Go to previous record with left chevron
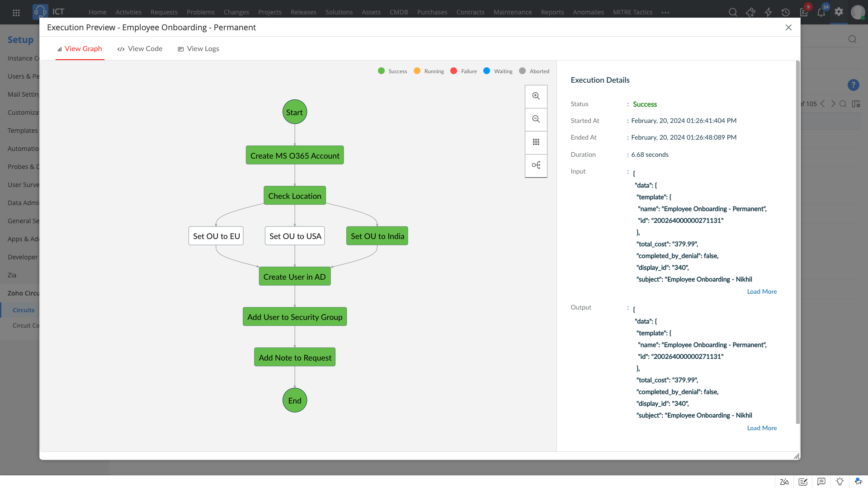This screenshot has height=488, width=868. click(822, 104)
